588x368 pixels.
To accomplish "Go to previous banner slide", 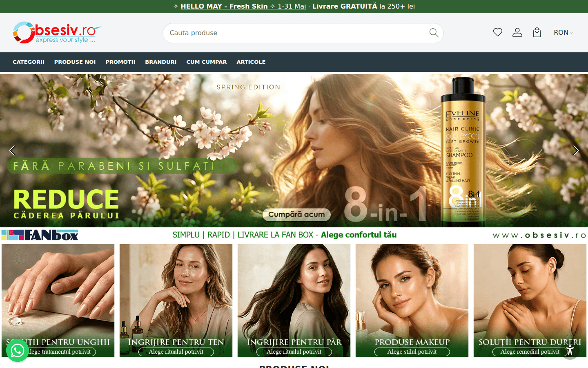I will [x=12, y=150].
